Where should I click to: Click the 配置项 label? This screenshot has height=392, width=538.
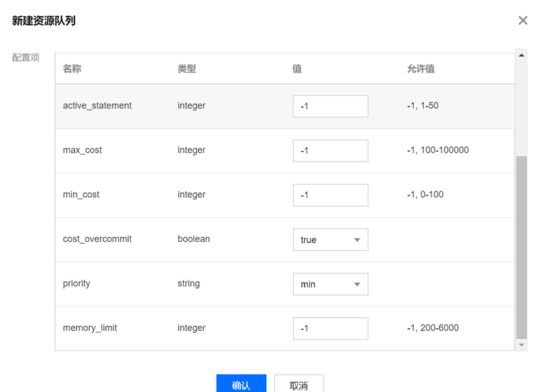[x=25, y=58]
